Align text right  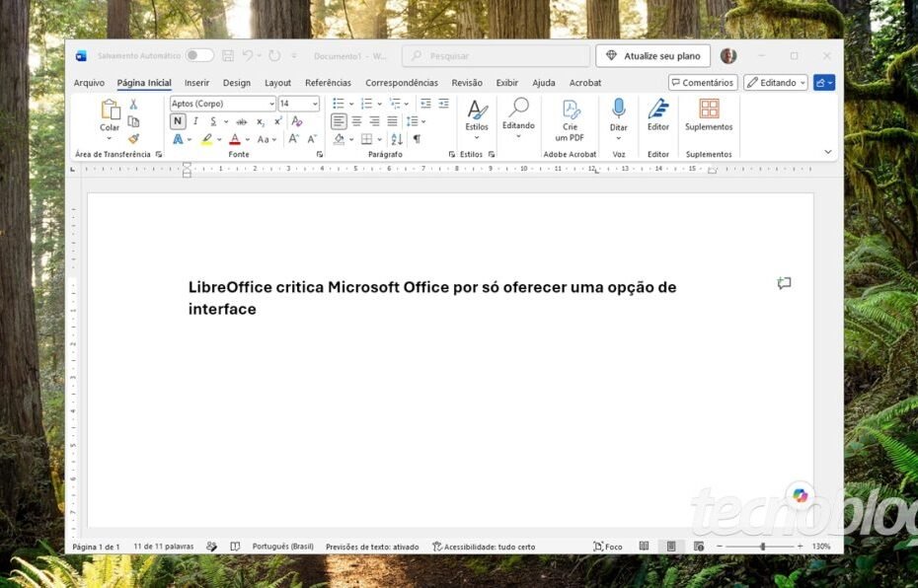coord(374,121)
